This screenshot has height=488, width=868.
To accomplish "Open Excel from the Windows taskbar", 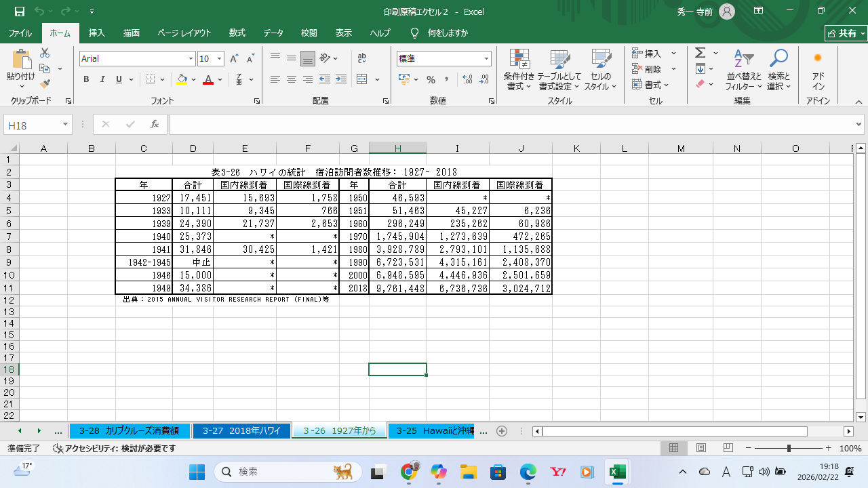I will [x=617, y=472].
